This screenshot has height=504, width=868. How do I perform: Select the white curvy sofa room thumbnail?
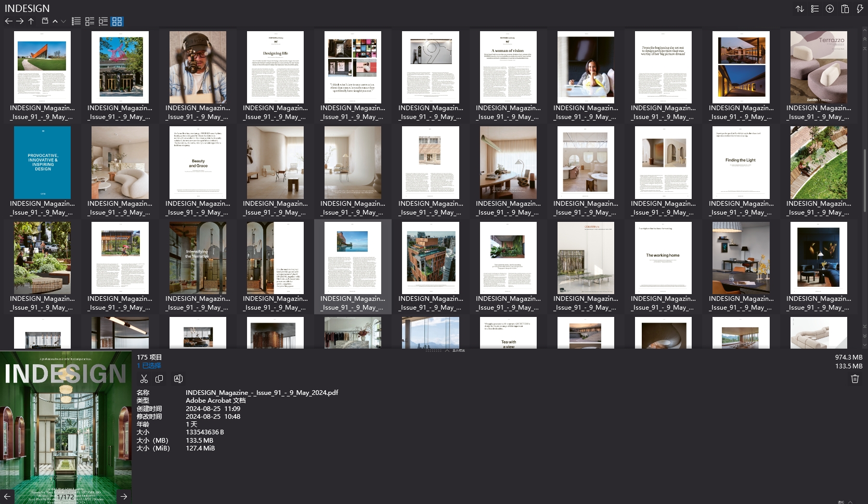point(120,163)
